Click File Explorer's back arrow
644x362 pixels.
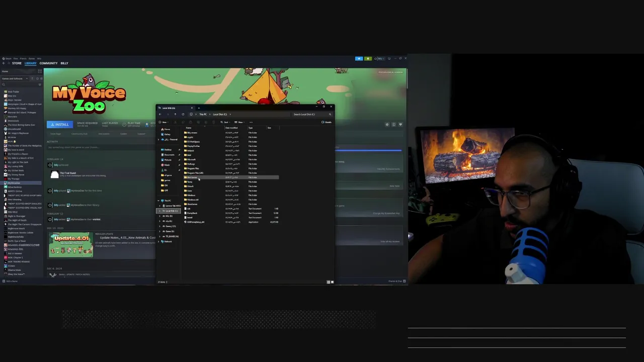(x=160, y=114)
